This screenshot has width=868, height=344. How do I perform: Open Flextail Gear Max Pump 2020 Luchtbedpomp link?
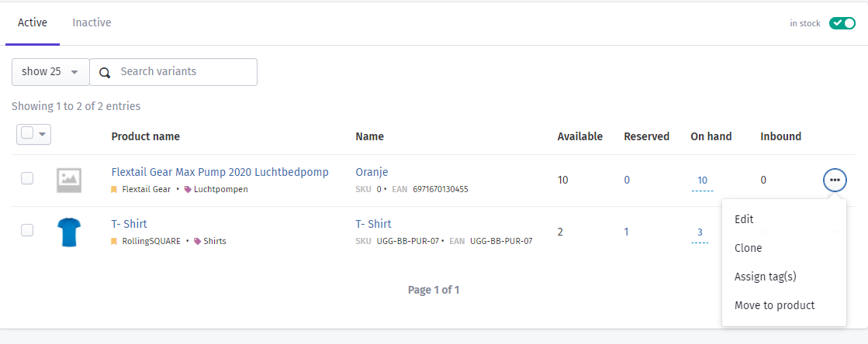tap(220, 172)
